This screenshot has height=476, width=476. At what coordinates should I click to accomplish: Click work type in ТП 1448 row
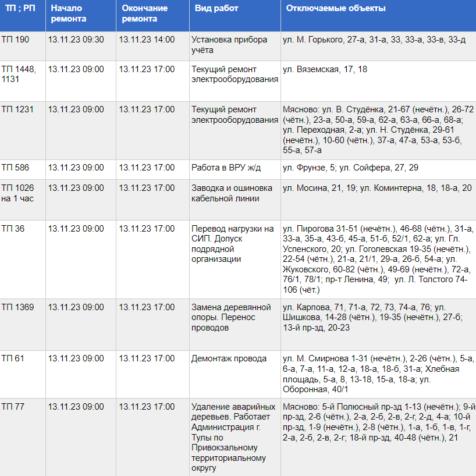tap(235, 81)
